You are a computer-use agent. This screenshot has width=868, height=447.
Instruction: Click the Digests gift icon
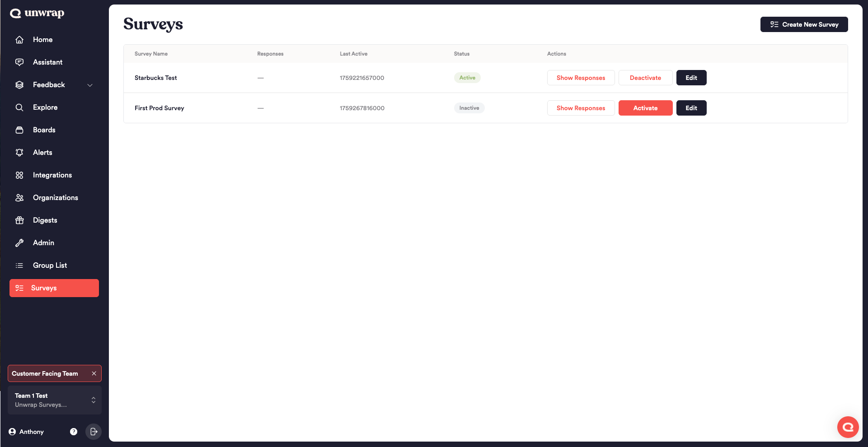19,220
